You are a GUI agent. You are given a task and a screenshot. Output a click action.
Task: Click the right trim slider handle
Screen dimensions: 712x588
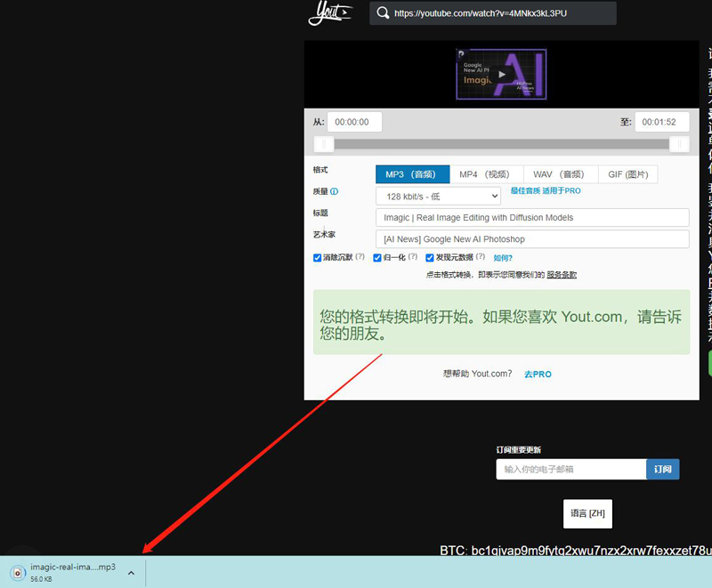pos(679,145)
